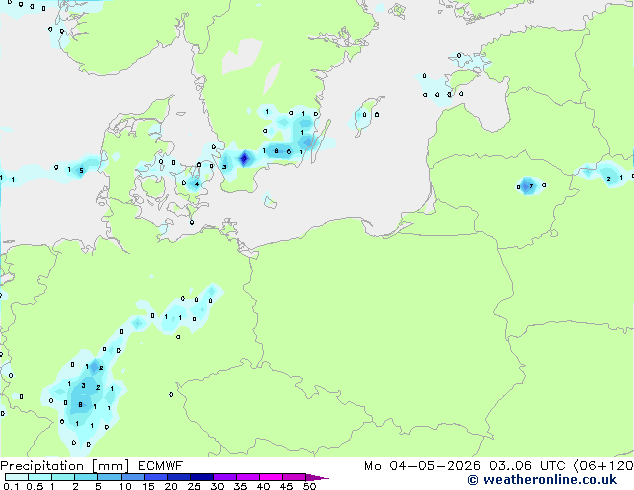This screenshot has width=634, height=490.
Task: Click the "ECMWF" model label
Action: coord(161,466)
